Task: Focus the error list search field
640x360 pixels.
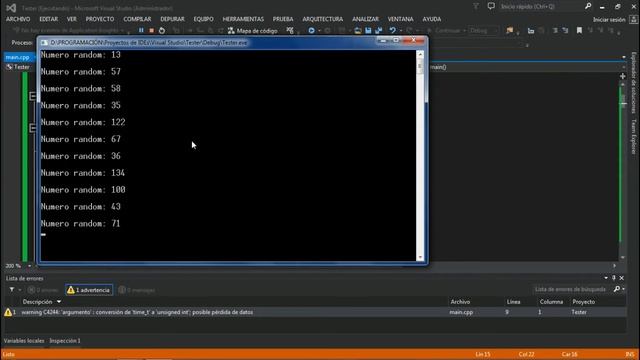Action: (x=571, y=289)
